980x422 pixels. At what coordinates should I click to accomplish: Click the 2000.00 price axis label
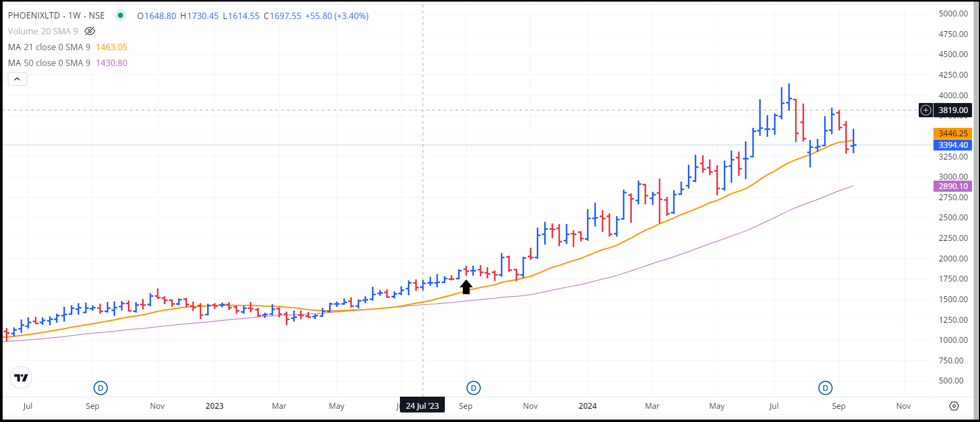953,259
